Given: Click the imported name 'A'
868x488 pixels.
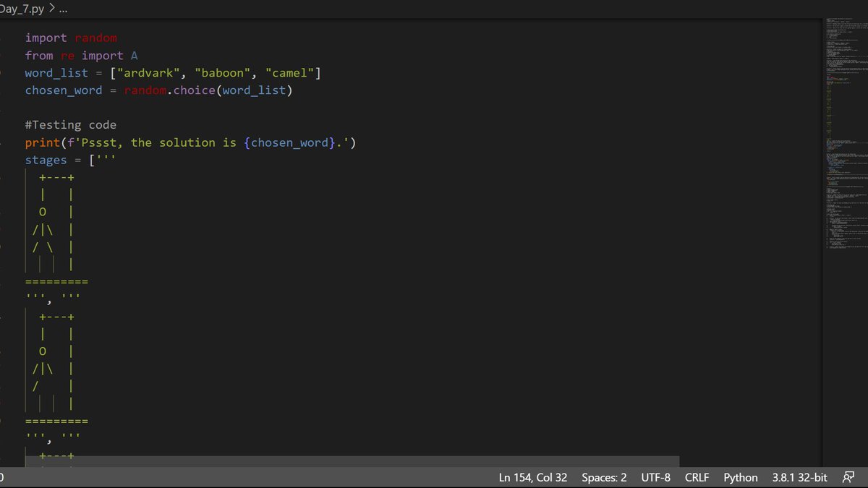Looking at the screenshot, I should (135, 56).
